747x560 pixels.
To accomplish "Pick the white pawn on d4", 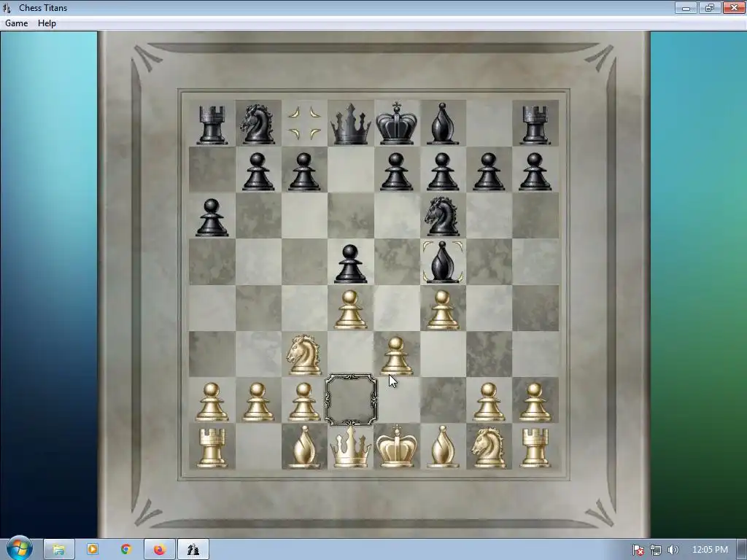I will (351, 310).
